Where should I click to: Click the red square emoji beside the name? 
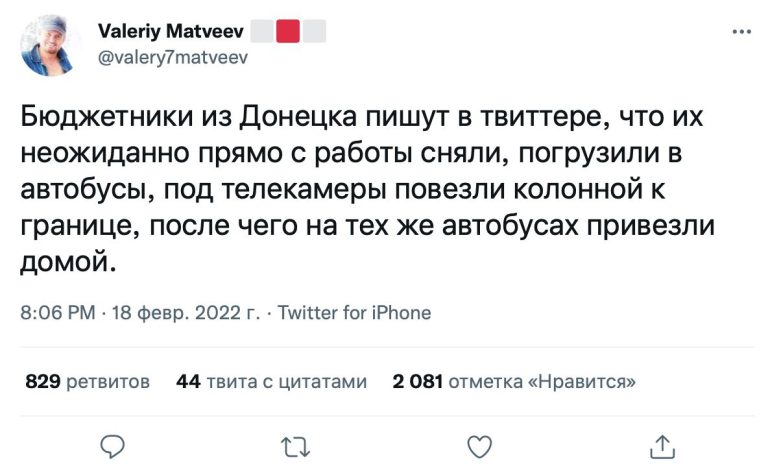(288, 31)
